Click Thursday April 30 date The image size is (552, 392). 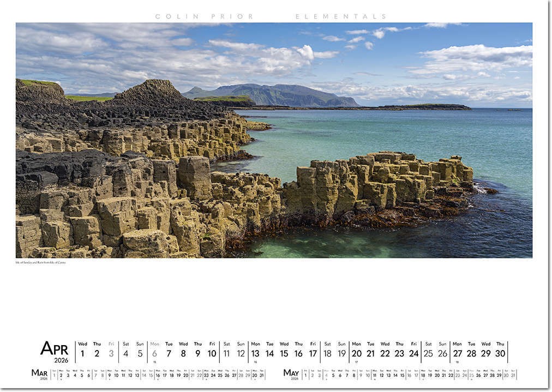coord(500,353)
